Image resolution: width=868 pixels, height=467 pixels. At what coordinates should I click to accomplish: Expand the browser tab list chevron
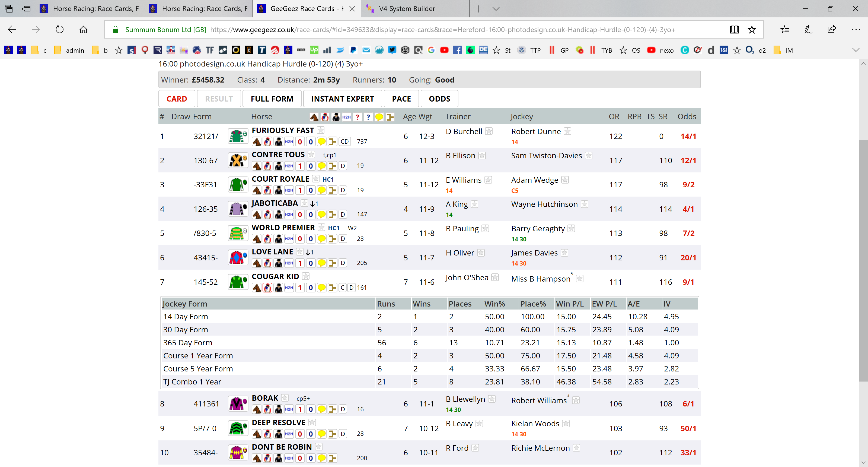[496, 9]
